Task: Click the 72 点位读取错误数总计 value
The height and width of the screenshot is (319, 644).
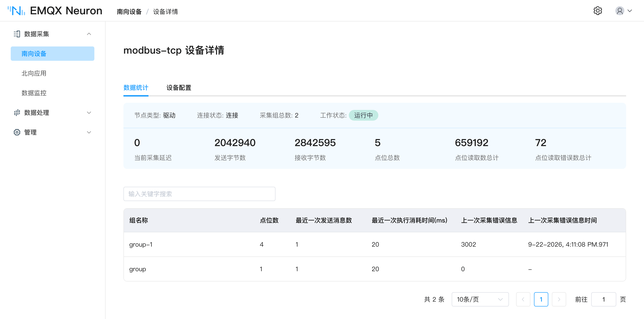Action: coord(540,143)
